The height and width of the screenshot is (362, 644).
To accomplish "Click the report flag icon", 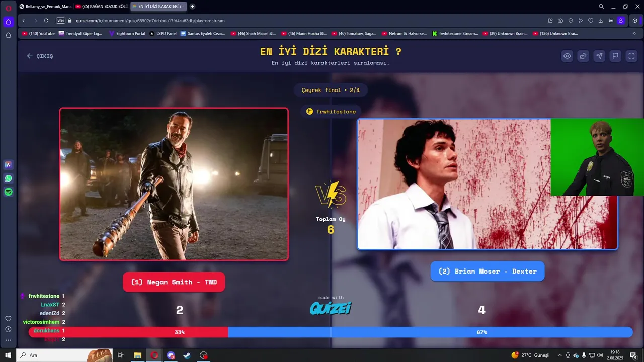I will [615, 56].
